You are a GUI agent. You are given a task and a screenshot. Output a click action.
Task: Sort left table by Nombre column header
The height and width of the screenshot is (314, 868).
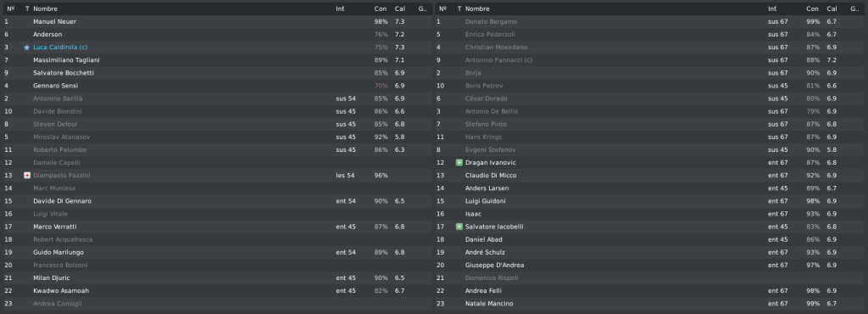click(45, 8)
